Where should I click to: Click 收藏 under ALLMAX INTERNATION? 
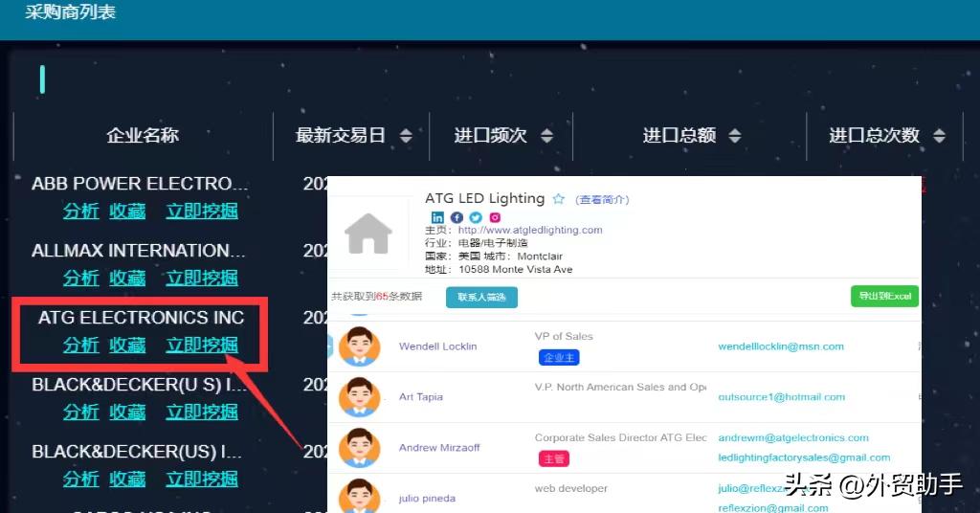point(127,279)
